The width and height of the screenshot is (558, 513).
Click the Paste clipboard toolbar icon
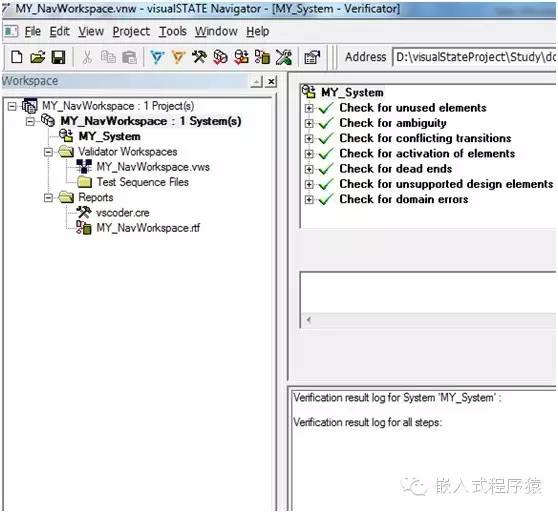[x=129, y=57]
